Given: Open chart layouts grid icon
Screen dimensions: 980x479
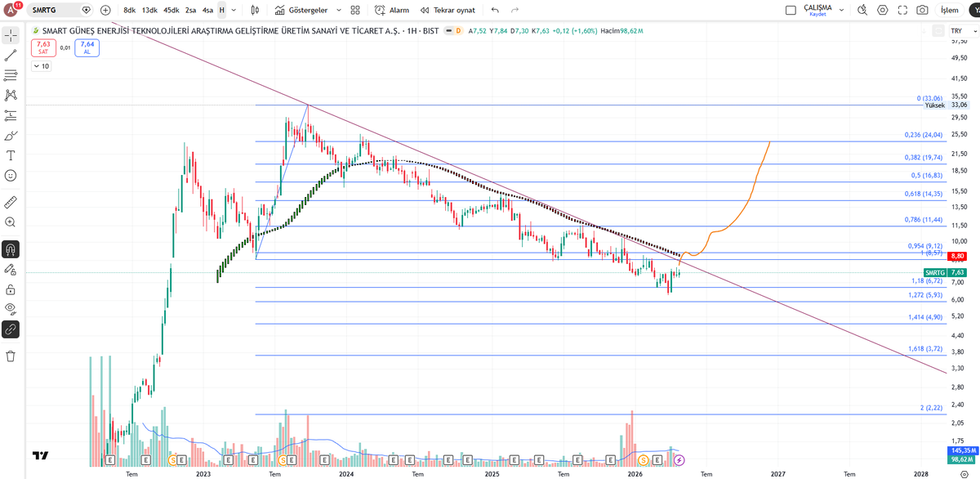Looking at the screenshot, I should 354,10.
